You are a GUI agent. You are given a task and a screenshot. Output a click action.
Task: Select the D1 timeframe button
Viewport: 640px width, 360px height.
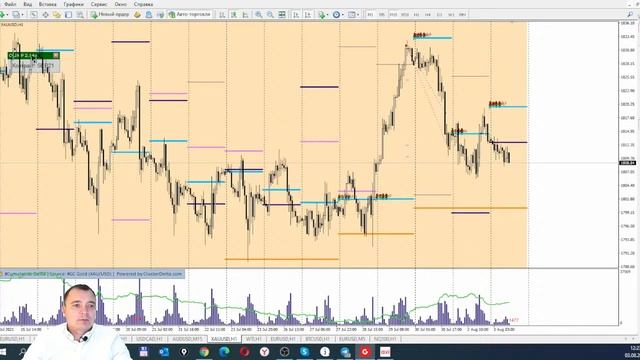point(439,15)
